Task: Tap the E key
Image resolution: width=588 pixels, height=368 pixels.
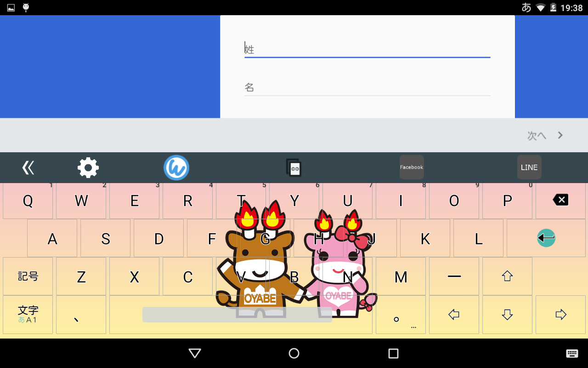Action: (x=134, y=200)
